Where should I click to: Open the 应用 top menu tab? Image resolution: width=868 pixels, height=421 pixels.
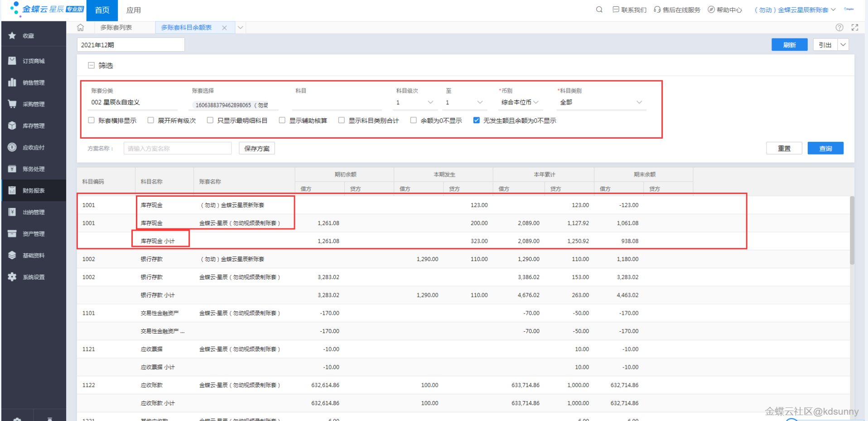pyautogui.click(x=133, y=10)
